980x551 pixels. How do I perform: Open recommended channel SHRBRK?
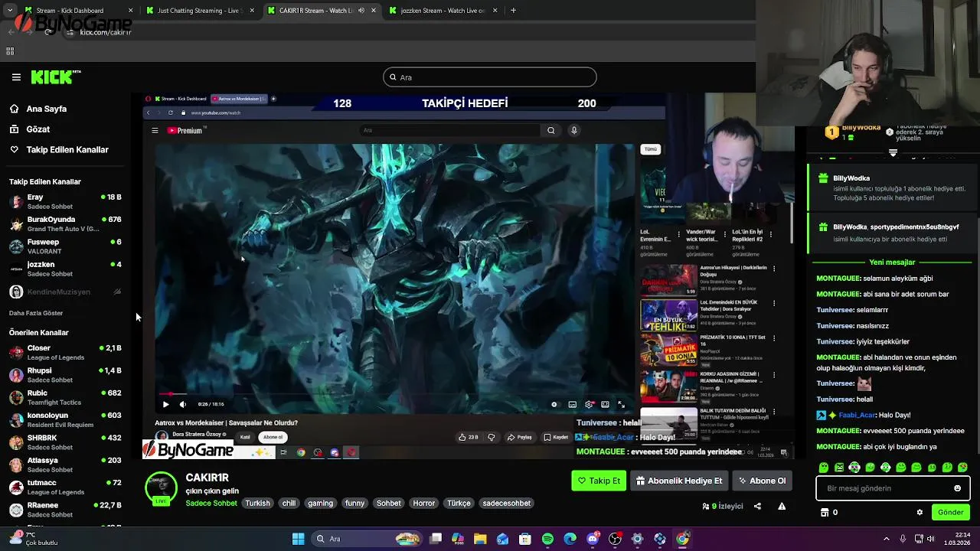(65, 442)
